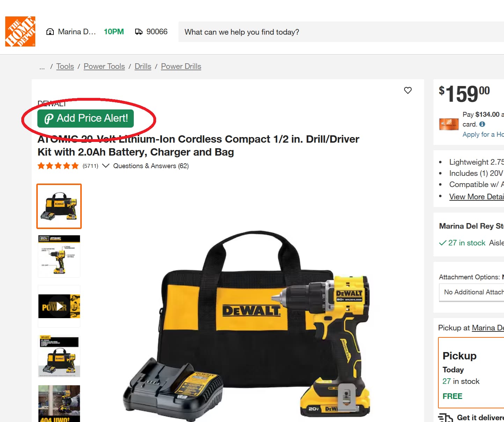Screen dimensions: 504x422
Task: Toggle the heart icon to favorite this drill
Action: coord(408,91)
